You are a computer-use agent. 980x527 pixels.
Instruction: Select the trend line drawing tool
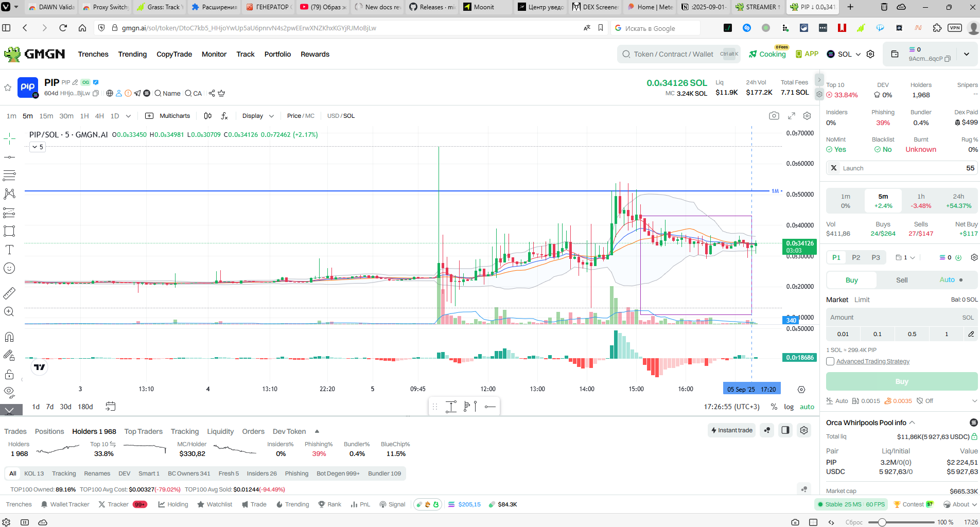[x=9, y=157]
